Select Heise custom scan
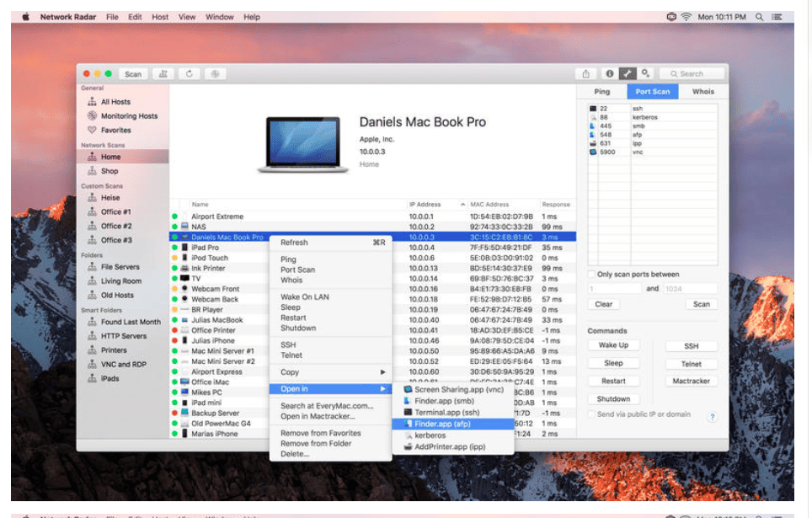Image resolution: width=812 pixels, height=518 pixels. point(110,198)
